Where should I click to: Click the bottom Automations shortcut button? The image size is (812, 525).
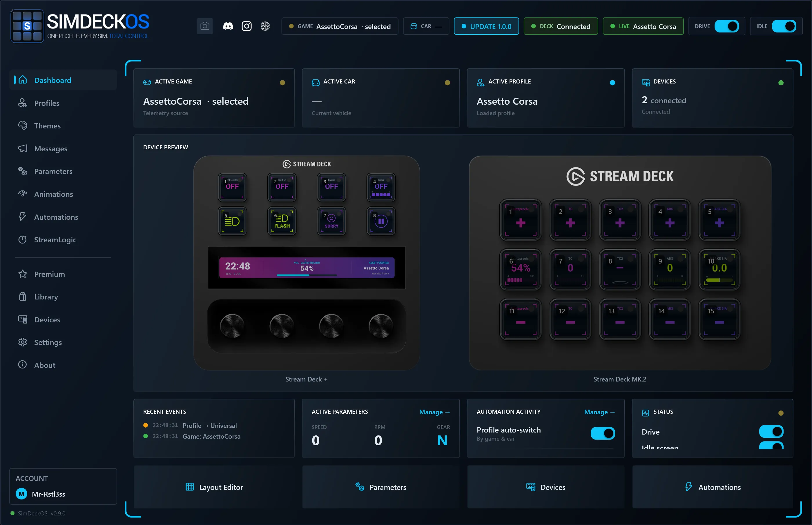coord(713,487)
